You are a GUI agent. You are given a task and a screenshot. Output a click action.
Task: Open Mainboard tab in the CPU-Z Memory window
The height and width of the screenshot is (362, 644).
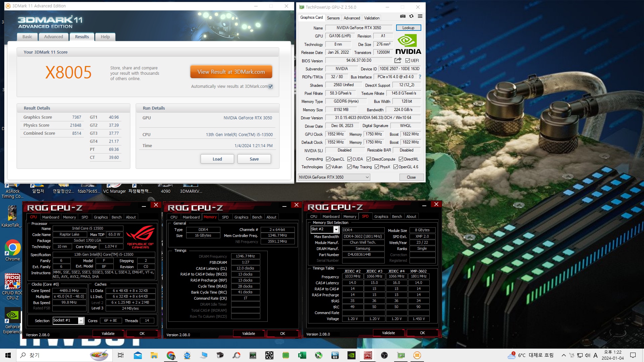pos(191,217)
